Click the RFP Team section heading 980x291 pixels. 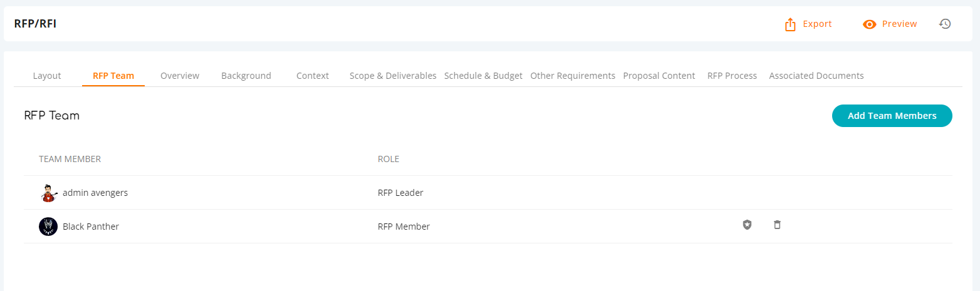tap(51, 116)
